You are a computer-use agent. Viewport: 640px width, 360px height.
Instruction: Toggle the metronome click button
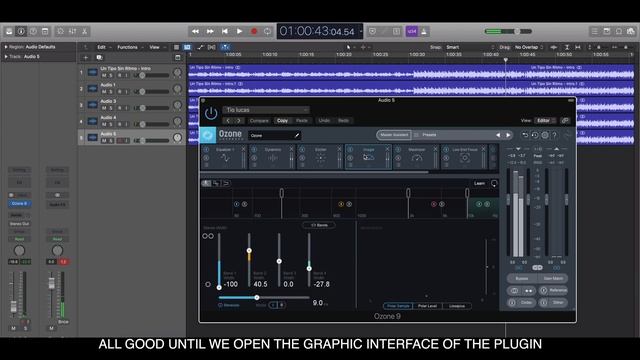(x=424, y=31)
